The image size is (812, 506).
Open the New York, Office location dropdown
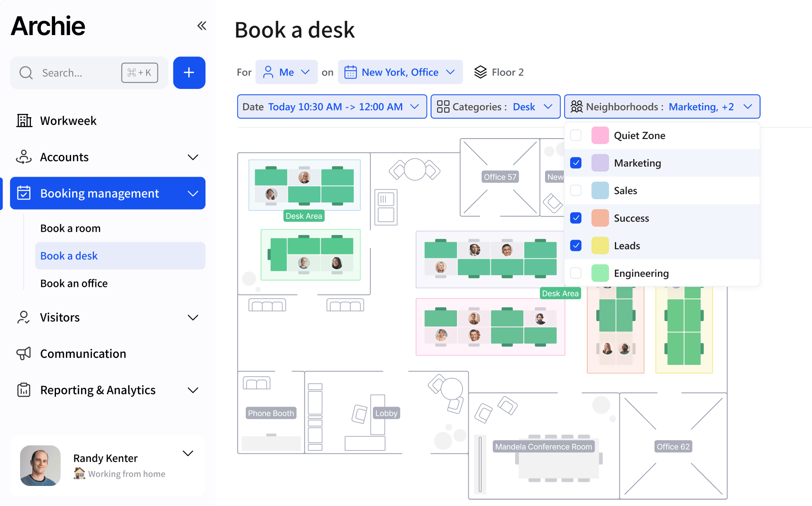tap(400, 72)
